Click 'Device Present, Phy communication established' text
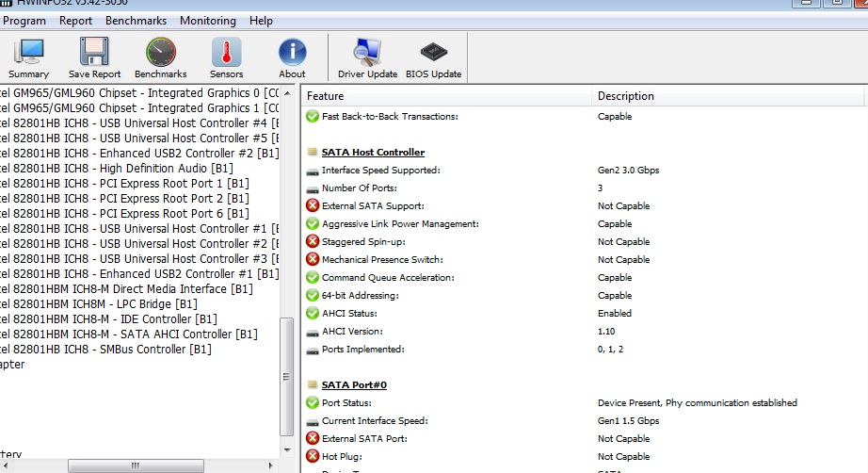Image resolution: width=868 pixels, height=473 pixels. (698, 402)
